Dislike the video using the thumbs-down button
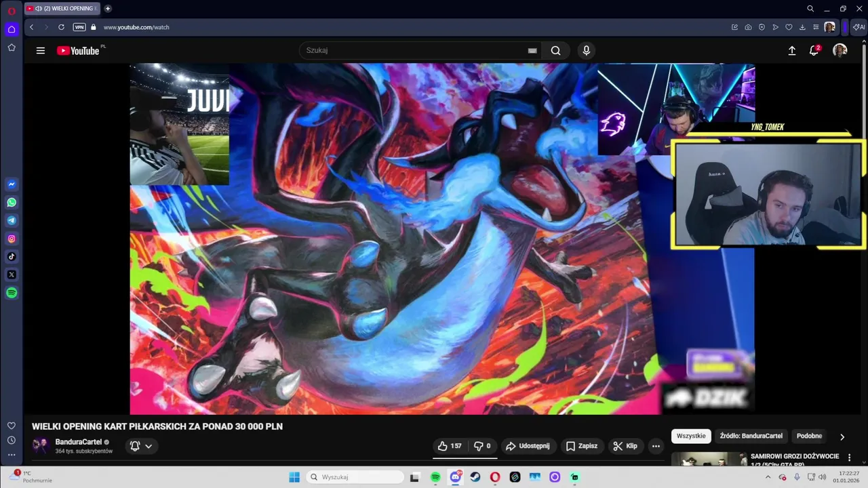 (482, 446)
